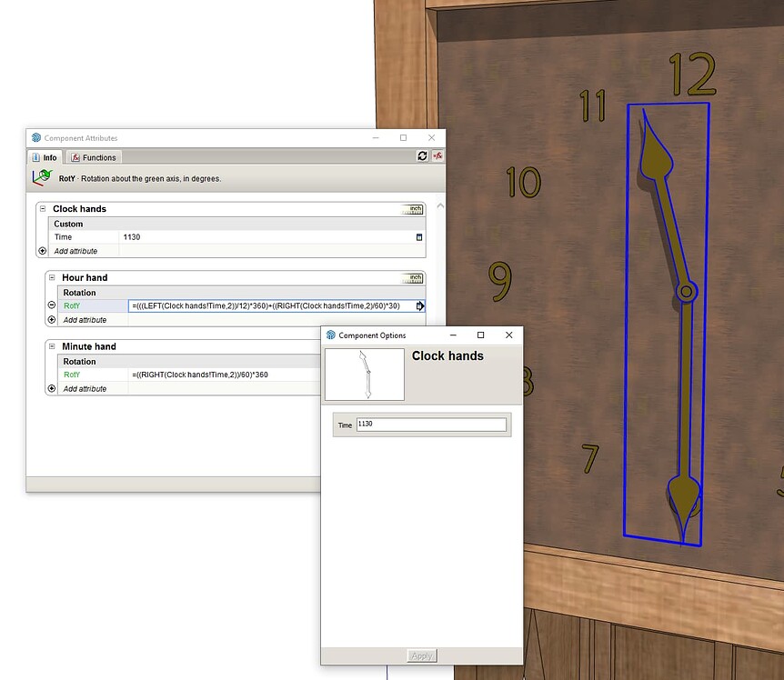Open the Time attribute options calendar icon
784x680 pixels.
point(418,236)
